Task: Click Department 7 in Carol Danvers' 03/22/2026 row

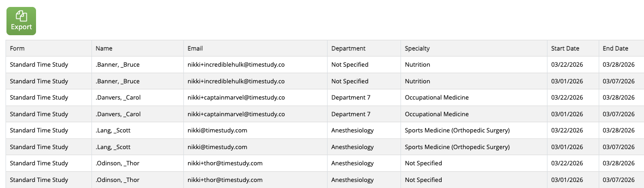Action: coord(351,98)
